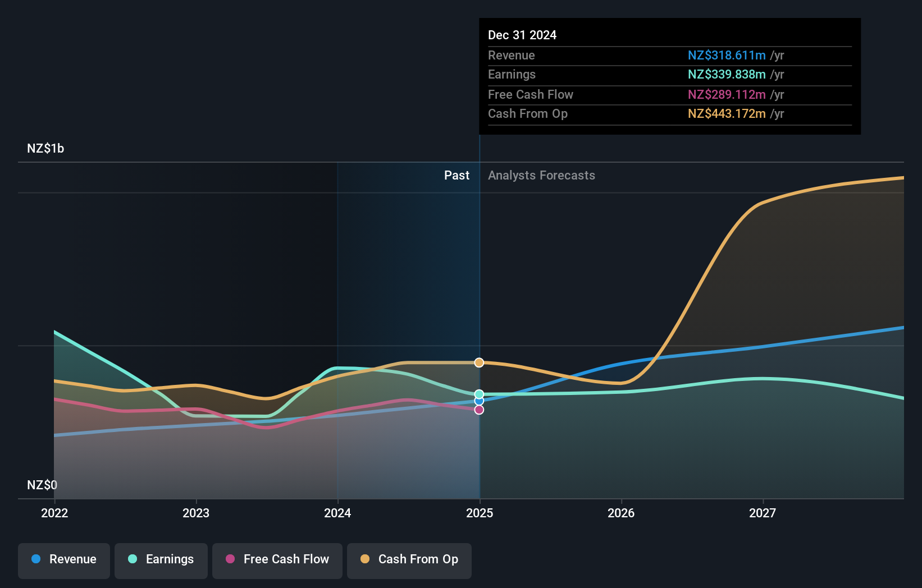Click the Revenue row label in tooltip
The height and width of the screenshot is (588, 922).
511,55
